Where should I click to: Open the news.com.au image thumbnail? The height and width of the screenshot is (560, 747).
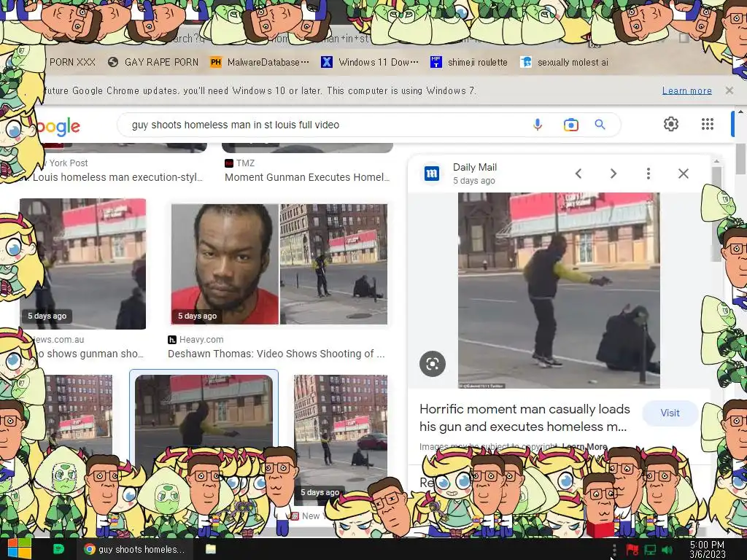pyautogui.click(x=83, y=264)
